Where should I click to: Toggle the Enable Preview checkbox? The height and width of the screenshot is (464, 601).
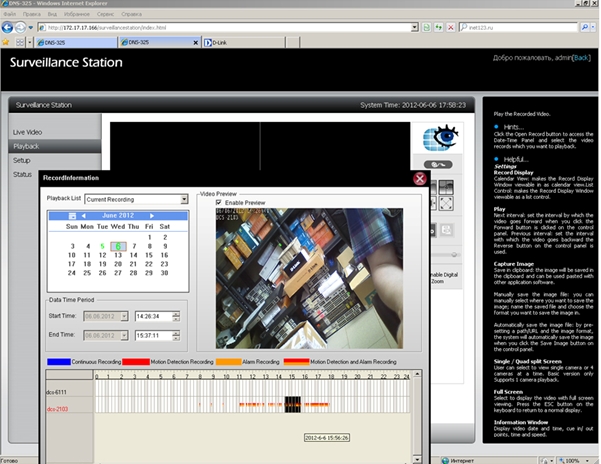(206, 201)
